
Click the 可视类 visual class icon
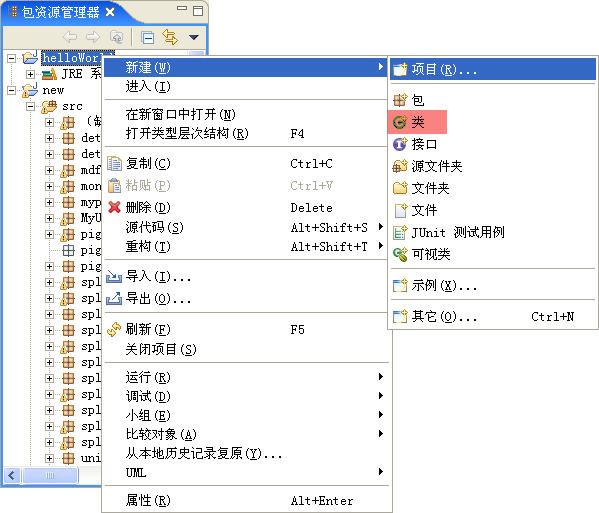tap(400, 254)
